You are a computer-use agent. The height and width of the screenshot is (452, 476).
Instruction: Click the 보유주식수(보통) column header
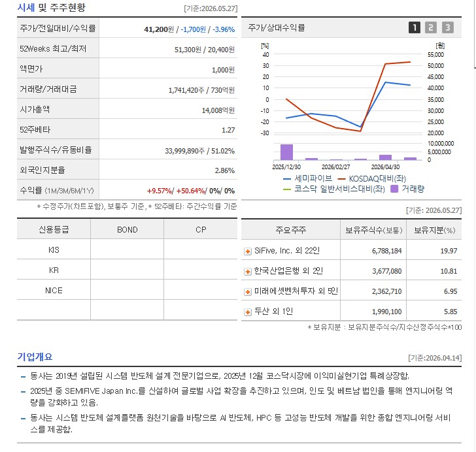click(373, 230)
